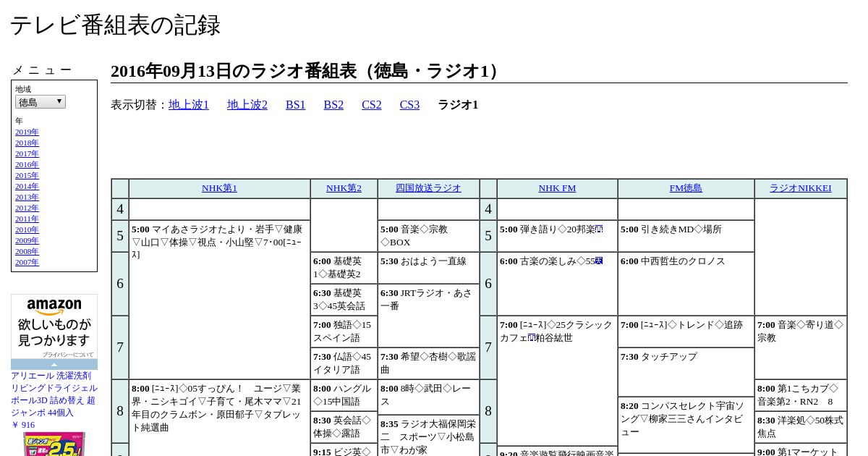Switch display to 地上波2
Viewport: 868px width, 456px height.
coord(247,105)
